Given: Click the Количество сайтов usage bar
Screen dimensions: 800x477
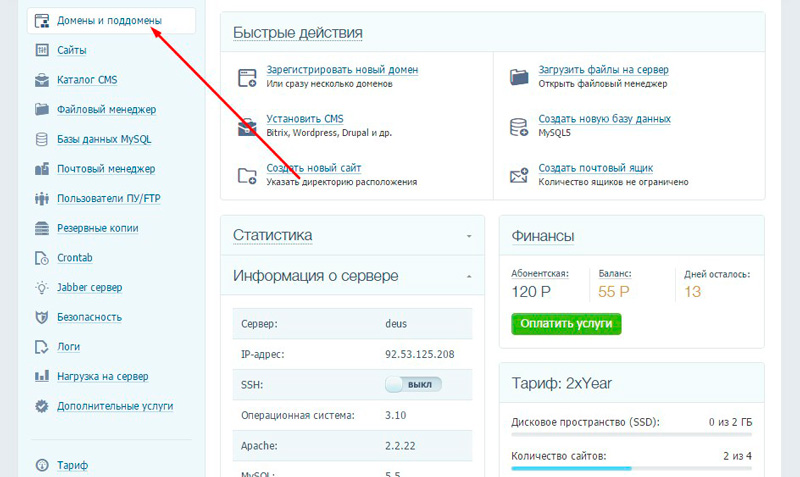Looking at the screenshot, I should coord(631,468).
